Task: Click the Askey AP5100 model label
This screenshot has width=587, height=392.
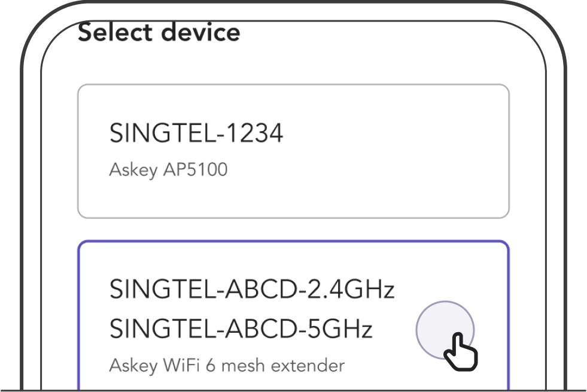Action: click(x=168, y=169)
